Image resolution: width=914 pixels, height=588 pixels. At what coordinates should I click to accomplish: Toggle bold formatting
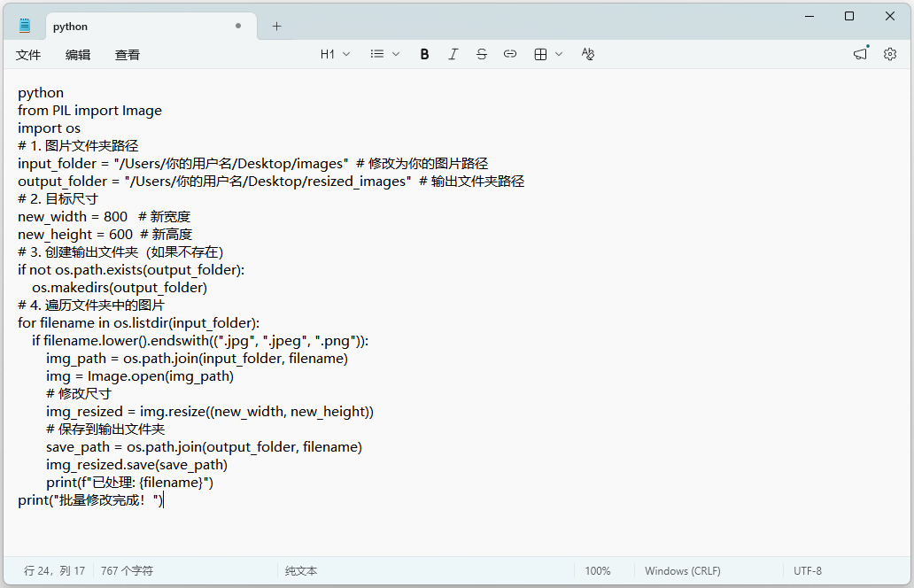tap(424, 54)
